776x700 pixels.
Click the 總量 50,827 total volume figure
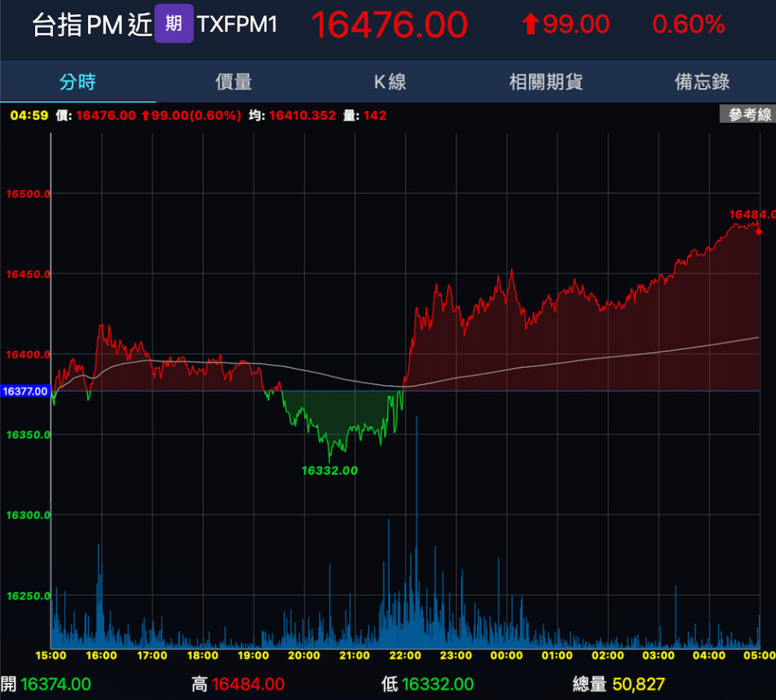[x=638, y=684]
